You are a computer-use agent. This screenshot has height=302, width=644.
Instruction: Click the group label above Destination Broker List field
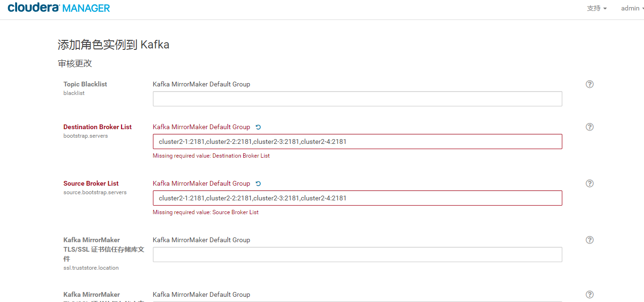pos(201,127)
